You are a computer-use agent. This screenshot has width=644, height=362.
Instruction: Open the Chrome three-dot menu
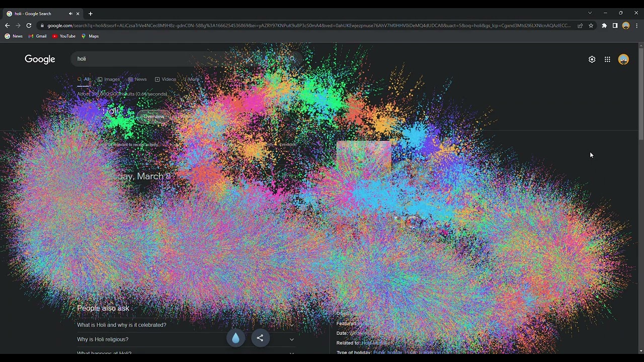(636, 26)
